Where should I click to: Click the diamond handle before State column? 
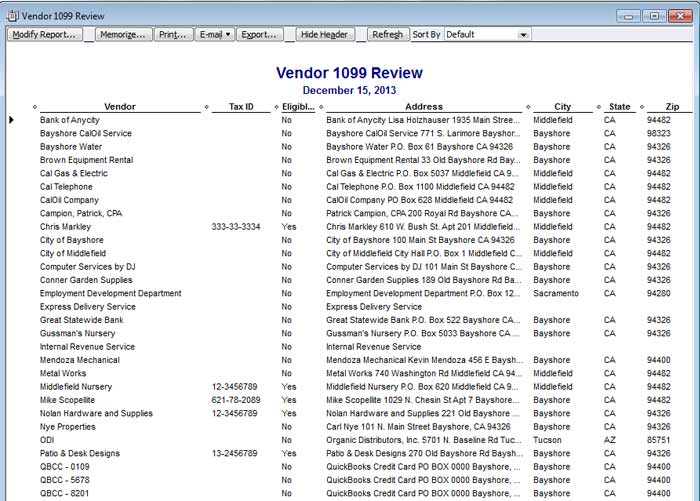[x=599, y=107]
